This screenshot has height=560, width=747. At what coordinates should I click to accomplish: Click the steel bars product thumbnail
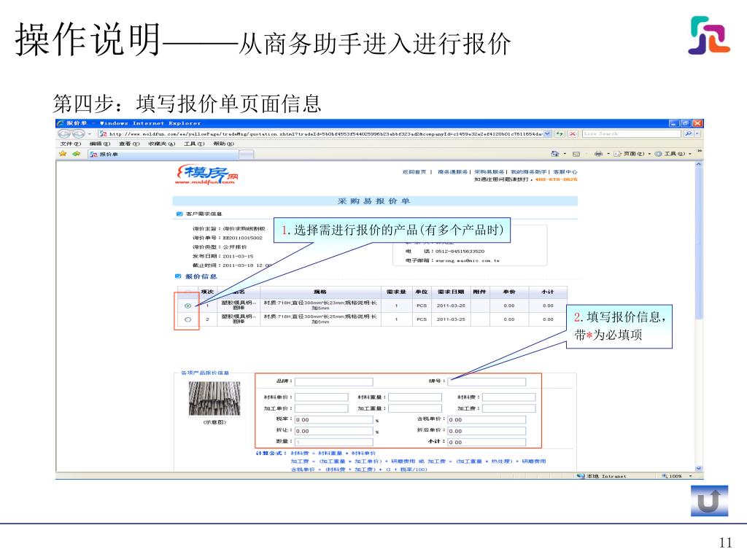pos(214,399)
